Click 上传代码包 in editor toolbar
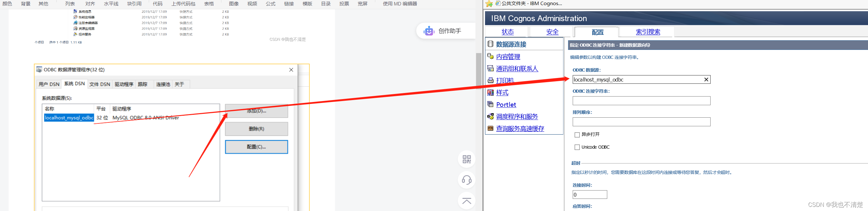Image resolution: width=868 pixels, height=211 pixels. point(183,4)
